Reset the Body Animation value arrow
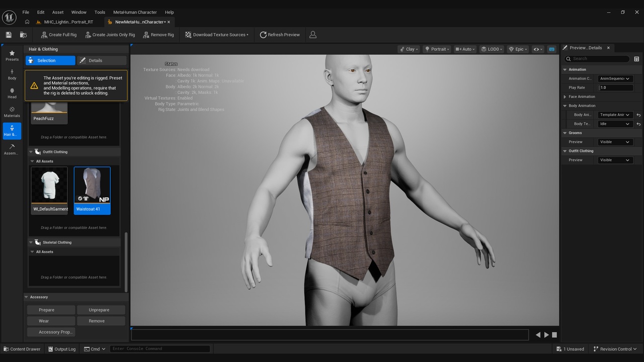This screenshot has width=644, height=362. pos(638,115)
